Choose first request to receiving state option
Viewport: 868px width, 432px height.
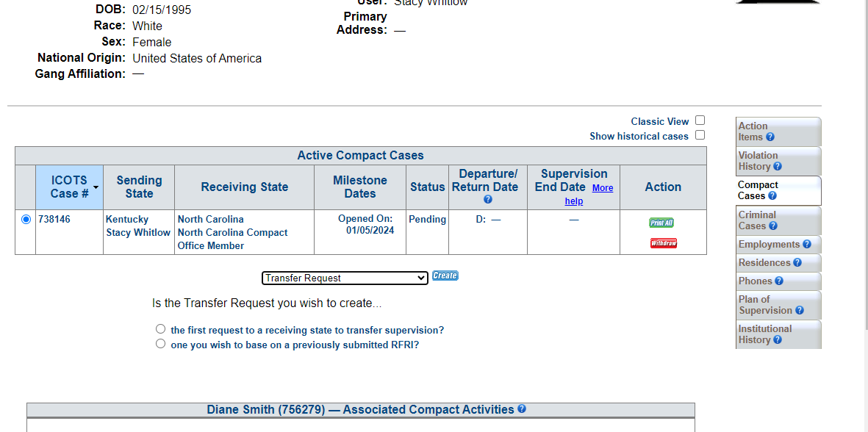click(160, 328)
